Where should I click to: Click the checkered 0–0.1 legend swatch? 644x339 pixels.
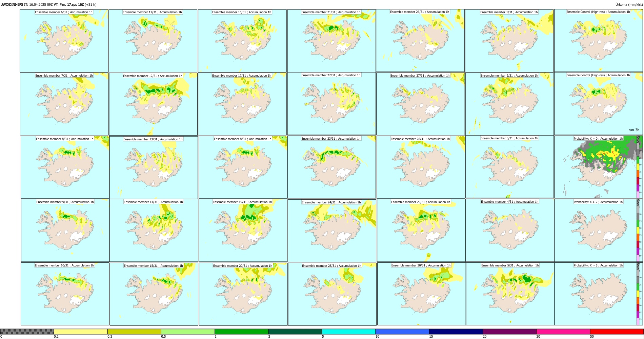27,332
